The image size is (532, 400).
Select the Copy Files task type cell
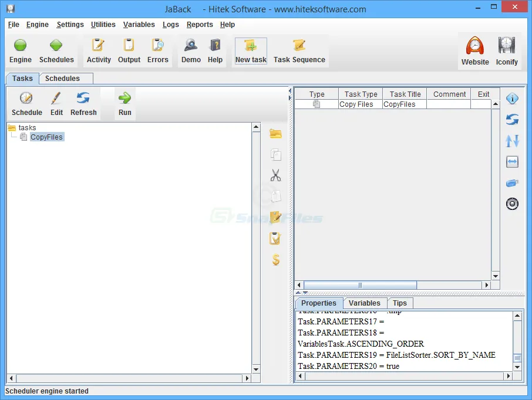click(x=361, y=104)
